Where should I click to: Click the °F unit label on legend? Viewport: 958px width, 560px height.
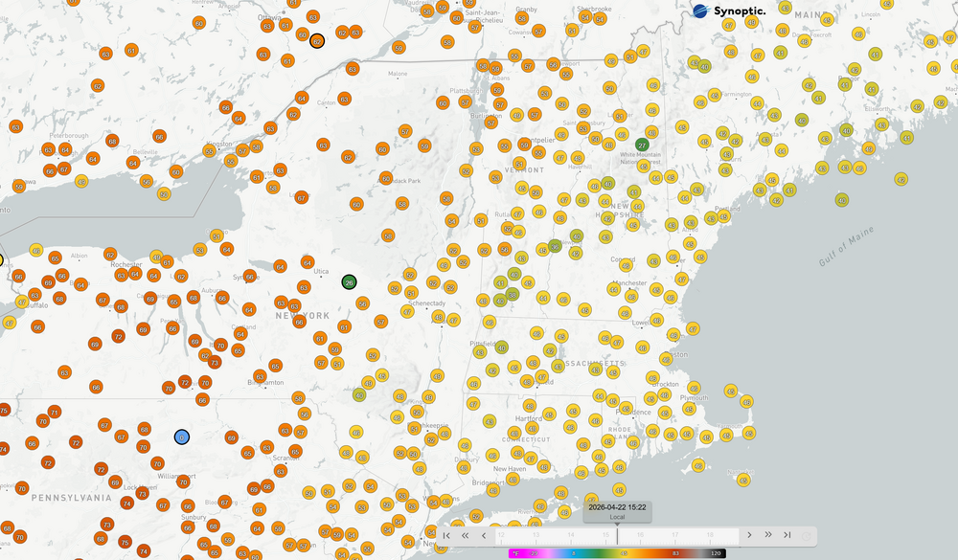[x=516, y=553]
